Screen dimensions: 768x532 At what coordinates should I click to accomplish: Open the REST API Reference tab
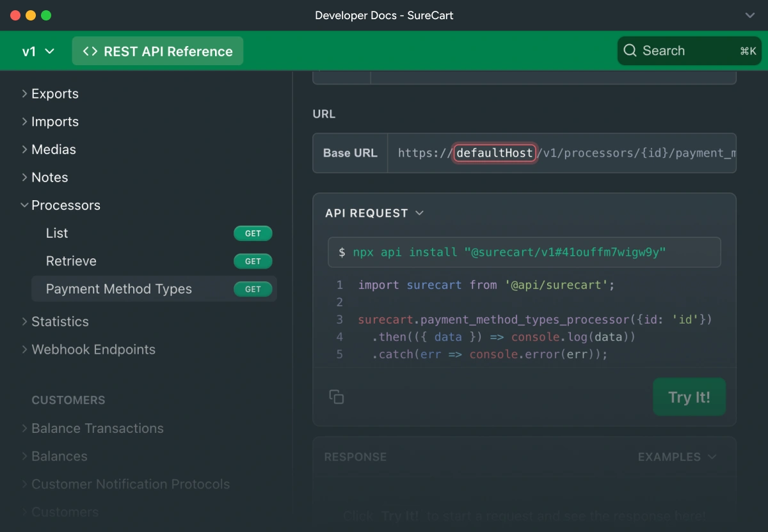pos(157,52)
